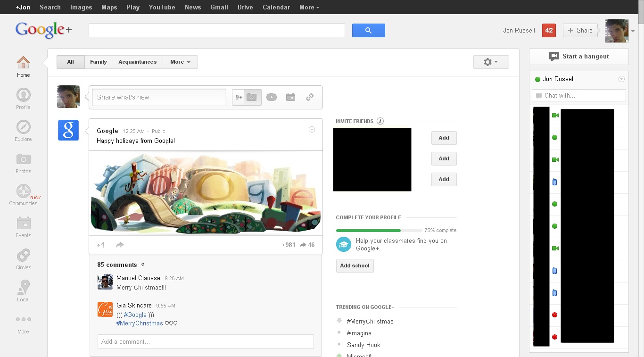Expand the 85 comments list

coord(121,265)
